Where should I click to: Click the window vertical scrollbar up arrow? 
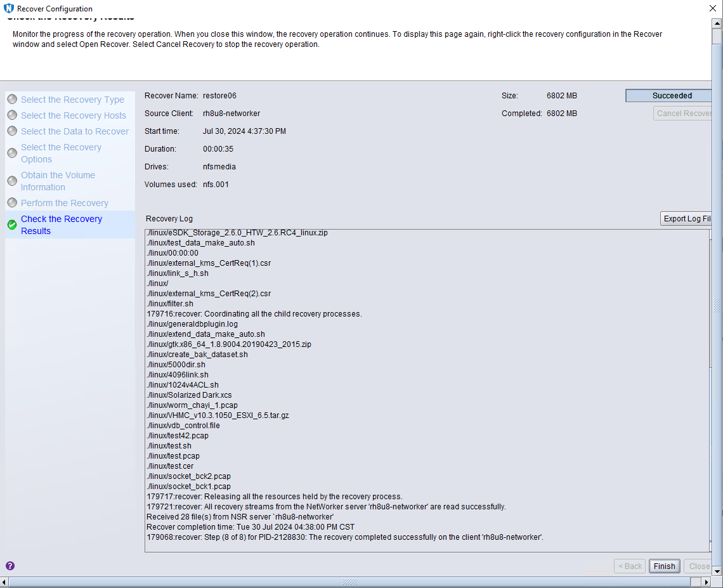pos(717,23)
